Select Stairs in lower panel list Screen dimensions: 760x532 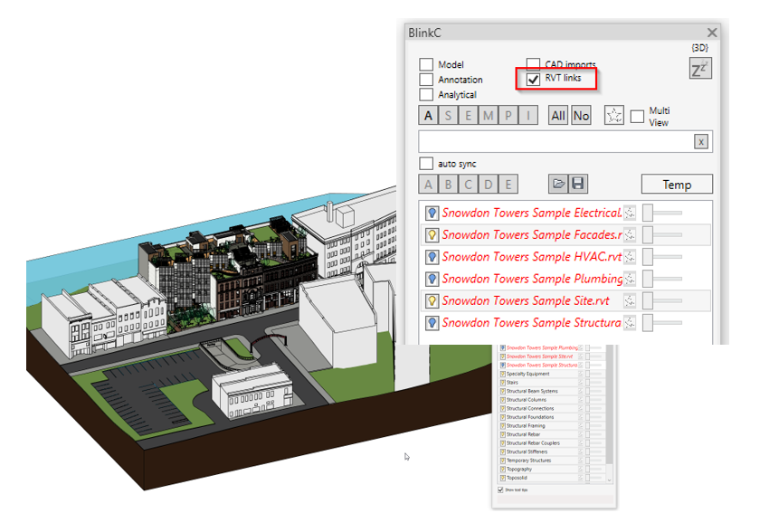pos(512,383)
